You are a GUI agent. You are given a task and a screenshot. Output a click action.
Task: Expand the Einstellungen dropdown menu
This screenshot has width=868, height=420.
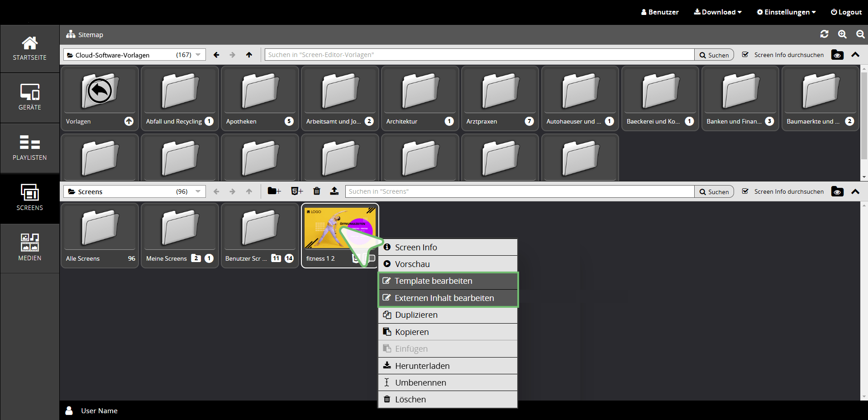pyautogui.click(x=786, y=12)
